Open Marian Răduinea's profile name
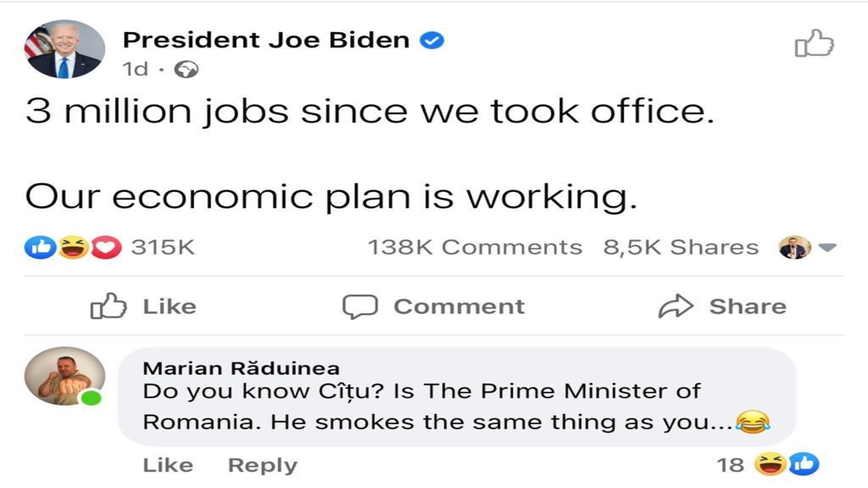This screenshot has height=488, width=868. point(241,368)
